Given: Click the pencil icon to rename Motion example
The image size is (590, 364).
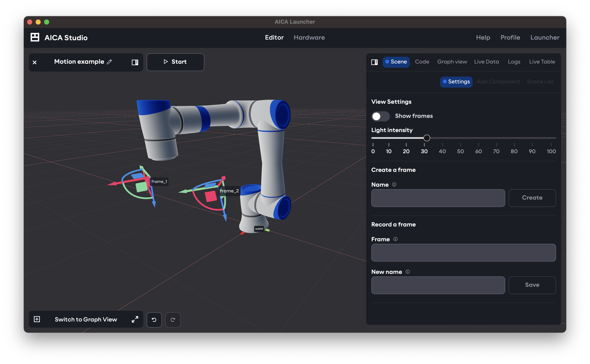Looking at the screenshot, I should (110, 62).
